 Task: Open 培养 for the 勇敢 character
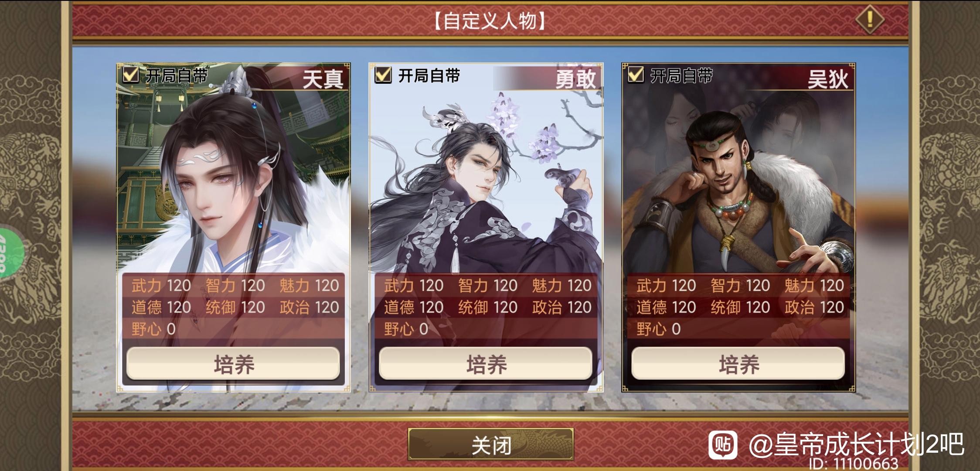click(x=486, y=364)
